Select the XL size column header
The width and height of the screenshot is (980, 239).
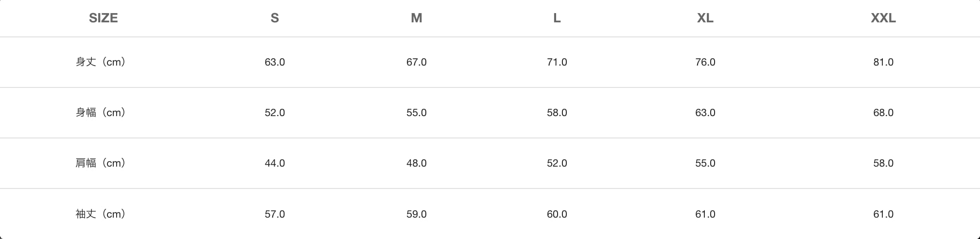point(705,18)
